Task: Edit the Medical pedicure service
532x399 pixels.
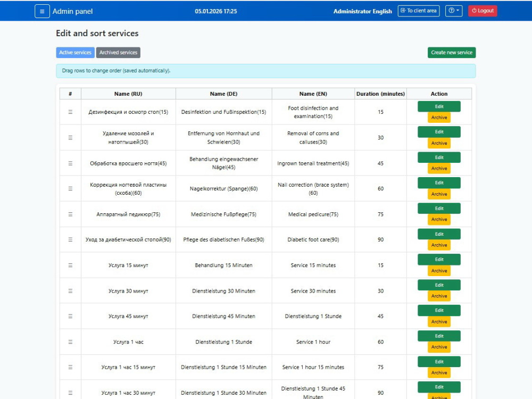Action: point(439,209)
